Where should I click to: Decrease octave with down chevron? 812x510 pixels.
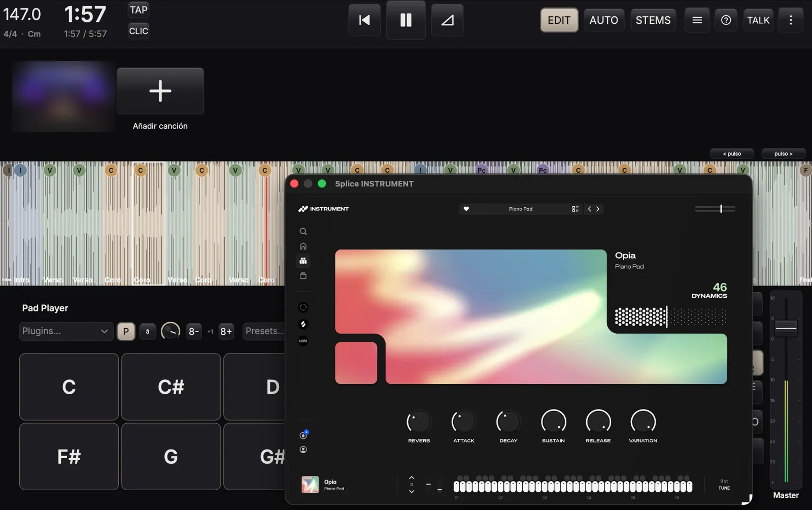412,491
